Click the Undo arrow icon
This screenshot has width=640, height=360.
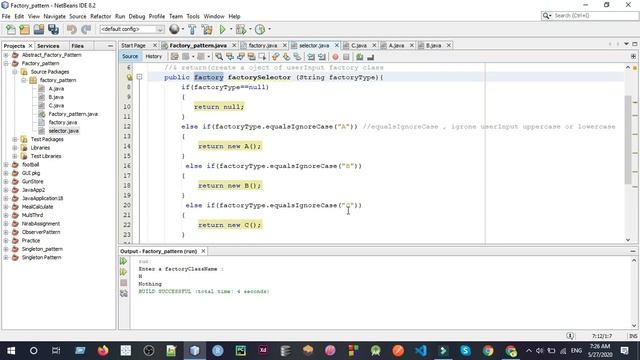[x=72, y=29]
